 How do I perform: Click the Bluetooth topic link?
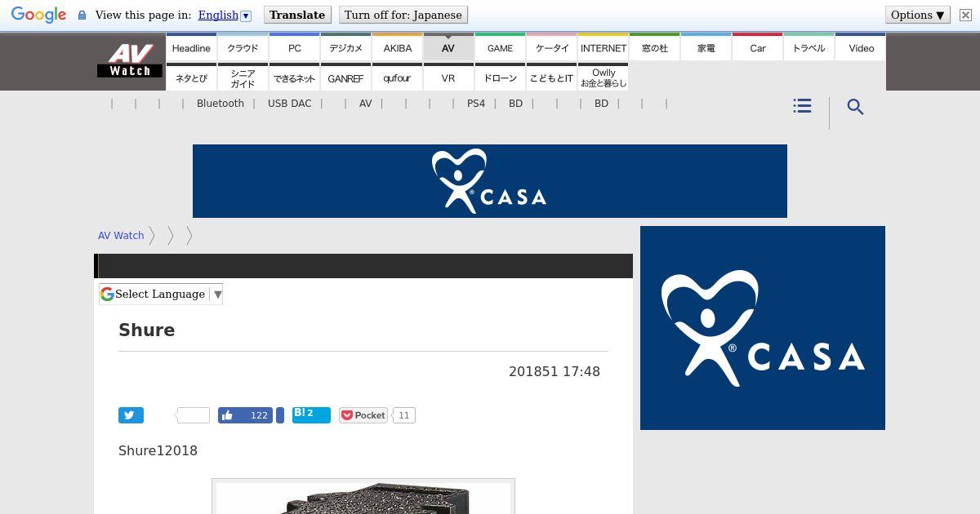point(220,104)
